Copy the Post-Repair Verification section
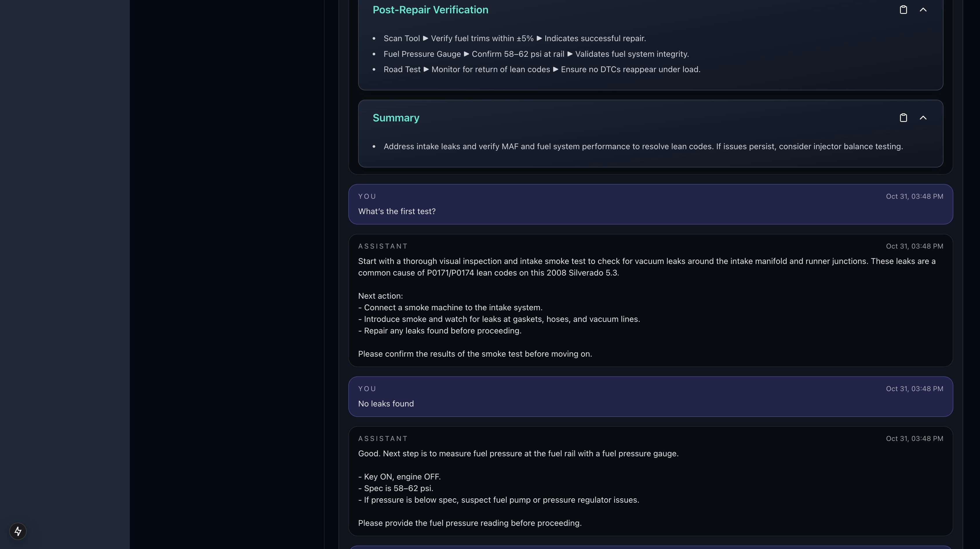The image size is (980, 549). pyautogui.click(x=903, y=10)
